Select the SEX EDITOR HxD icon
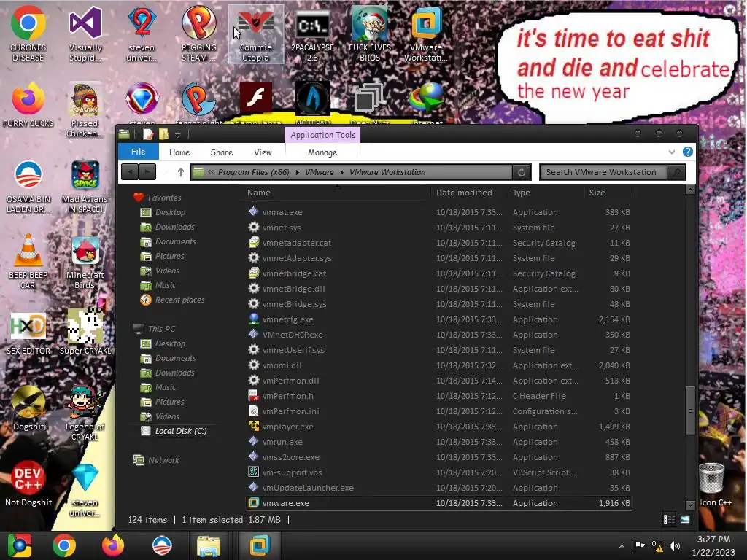This screenshot has width=747, height=560. (28, 333)
